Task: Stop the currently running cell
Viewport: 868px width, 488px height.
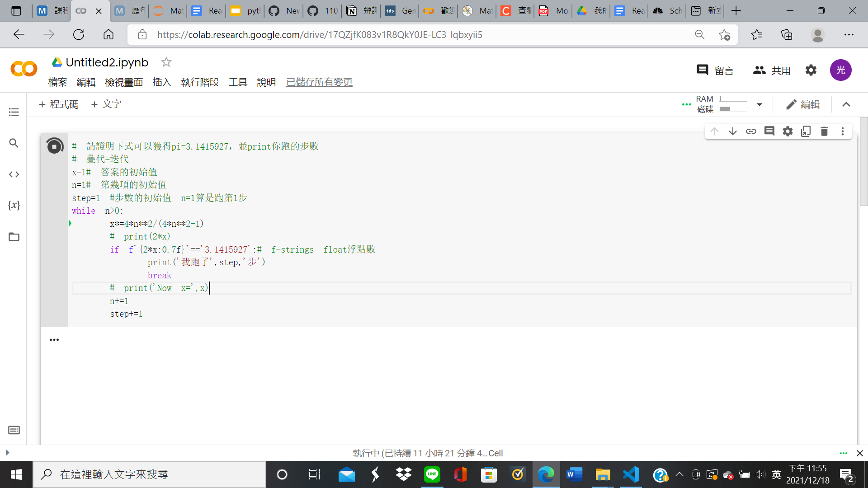Action: (x=54, y=145)
